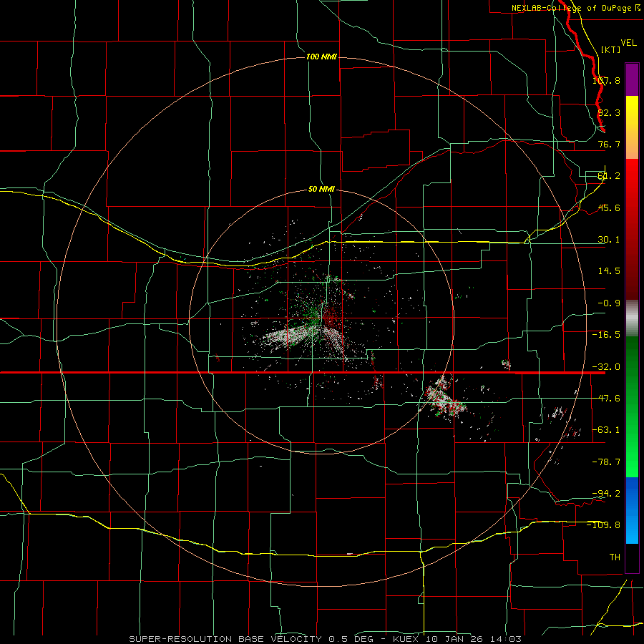
Task: Select the -78.7 velocity scale value
Action: (x=606, y=462)
